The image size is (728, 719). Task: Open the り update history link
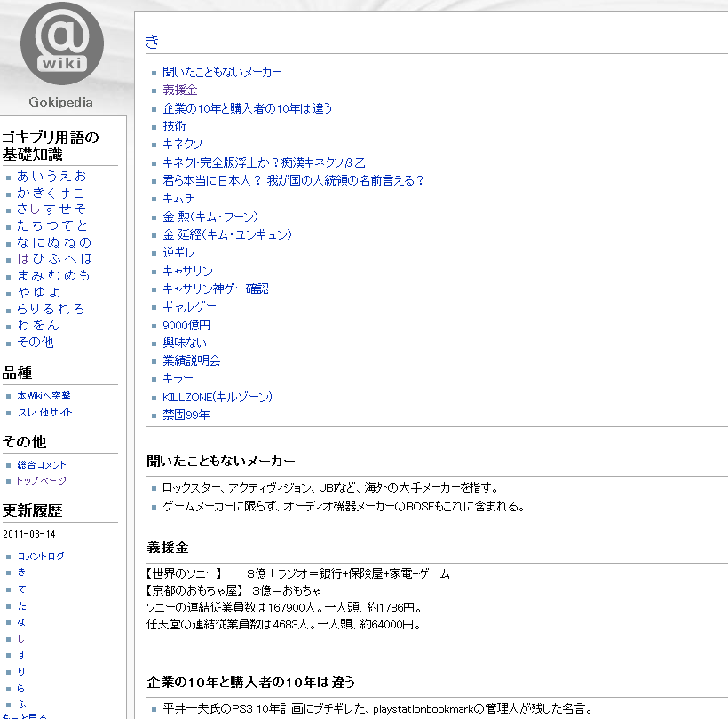21,671
